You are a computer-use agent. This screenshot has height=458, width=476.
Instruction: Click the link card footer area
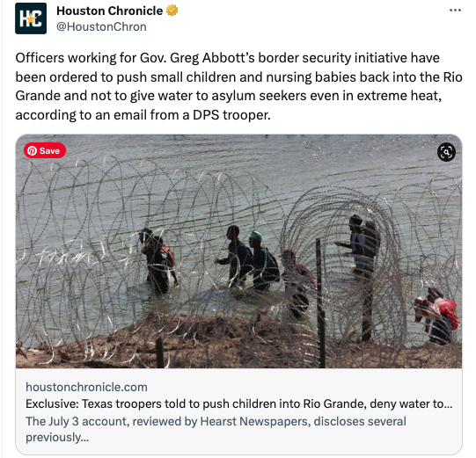239,411
